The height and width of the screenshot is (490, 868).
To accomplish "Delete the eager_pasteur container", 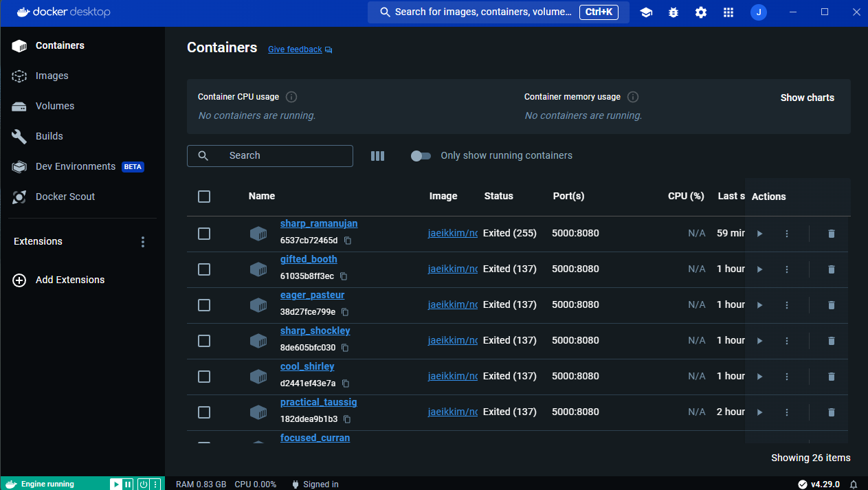I will tap(831, 305).
